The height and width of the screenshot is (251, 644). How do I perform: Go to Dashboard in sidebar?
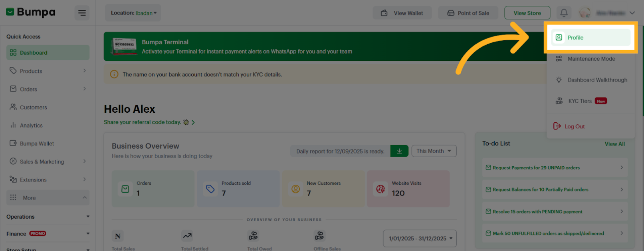[48, 52]
